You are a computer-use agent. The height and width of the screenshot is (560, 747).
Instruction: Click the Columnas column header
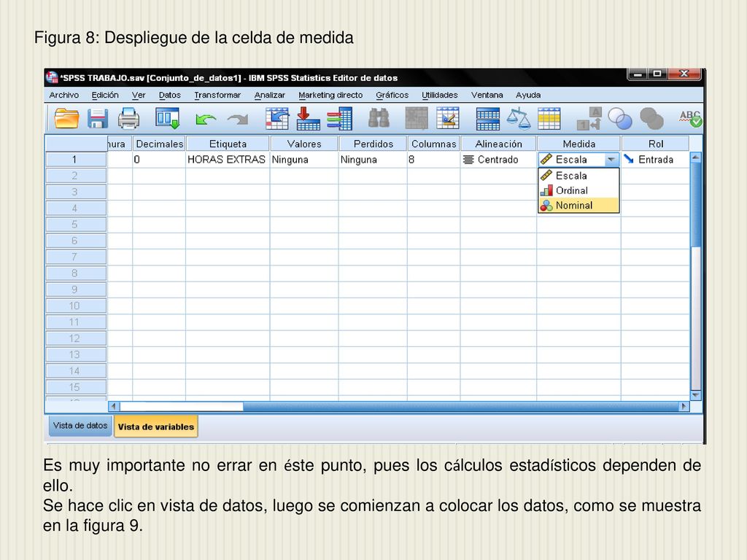coord(433,144)
